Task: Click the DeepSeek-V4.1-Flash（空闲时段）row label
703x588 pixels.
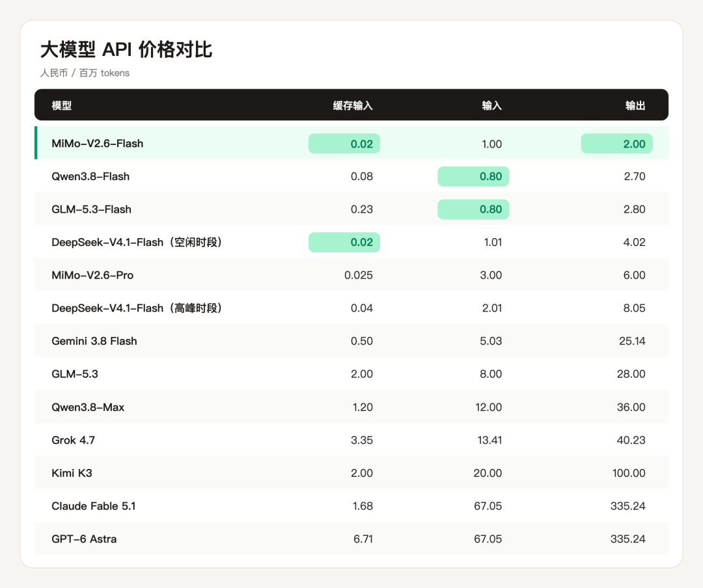Action: tap(137, 243)
